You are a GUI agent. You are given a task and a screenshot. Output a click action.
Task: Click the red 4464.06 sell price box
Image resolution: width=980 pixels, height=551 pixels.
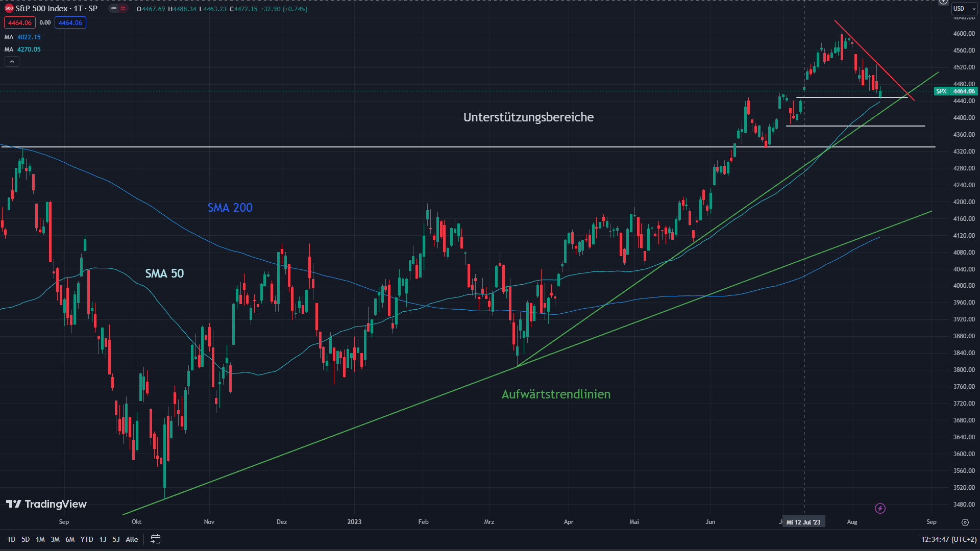click(20, 22)
